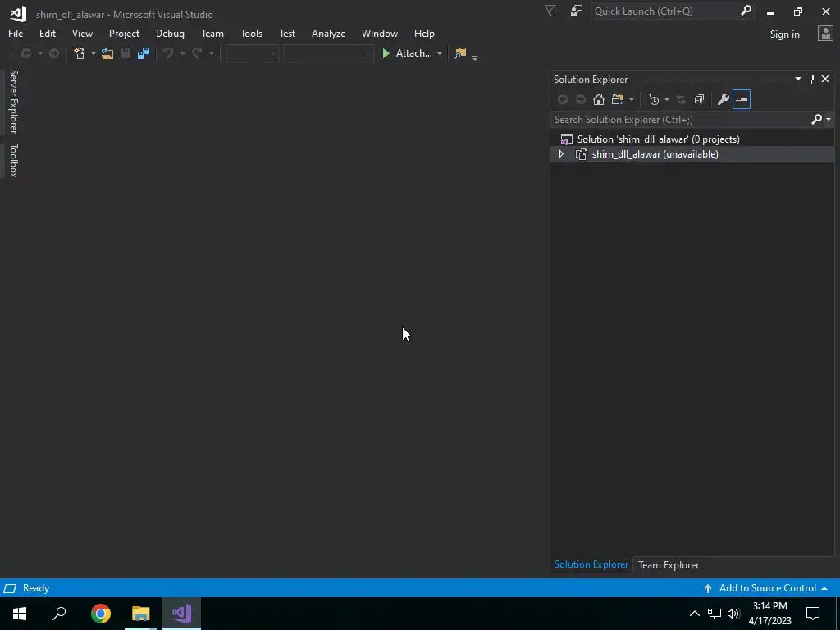Open the New Project dropdown arrow
This screenshot has width=840, height=630.
[93, 53]
